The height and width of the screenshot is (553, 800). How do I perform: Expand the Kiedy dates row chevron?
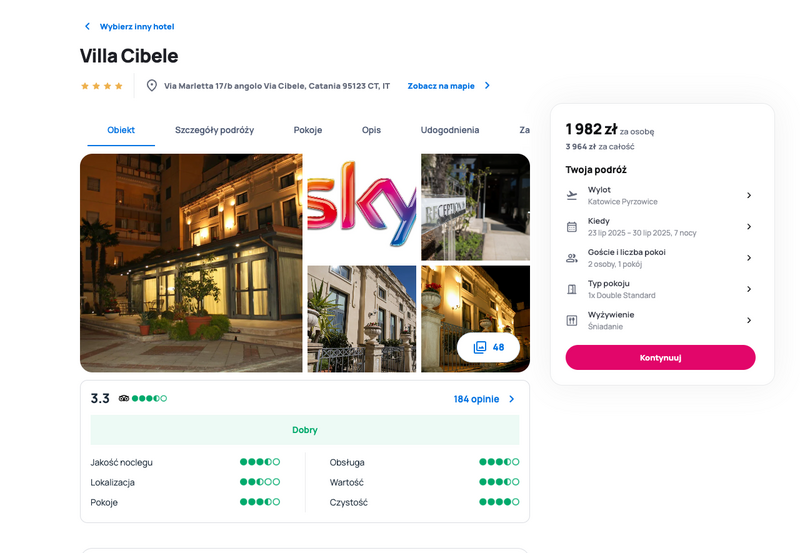click(x=749, y=227)
